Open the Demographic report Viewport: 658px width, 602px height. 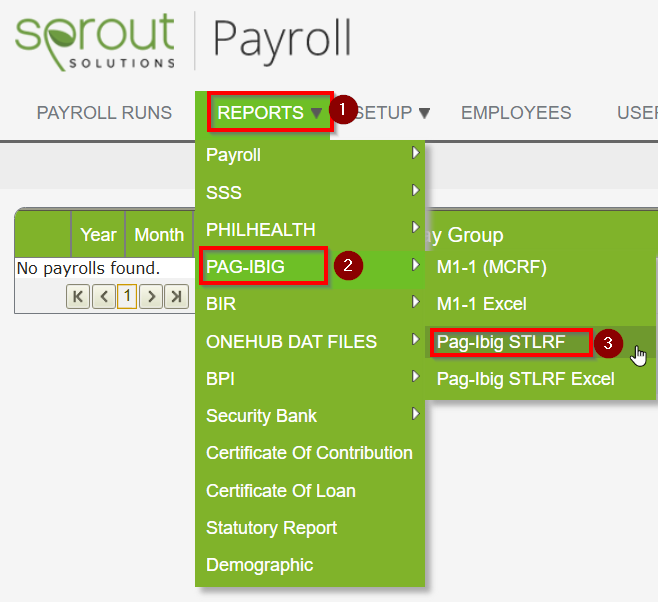(259, 565)
